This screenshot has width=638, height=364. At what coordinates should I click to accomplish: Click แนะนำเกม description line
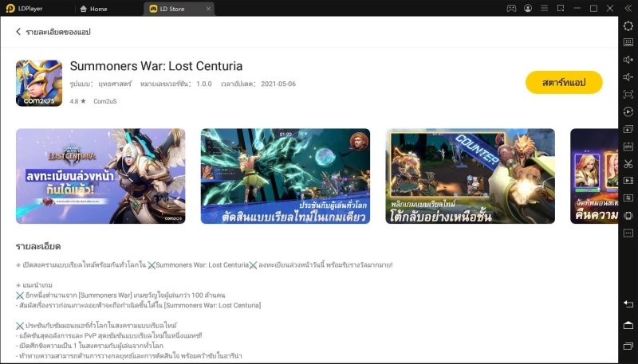click(34, 285)
